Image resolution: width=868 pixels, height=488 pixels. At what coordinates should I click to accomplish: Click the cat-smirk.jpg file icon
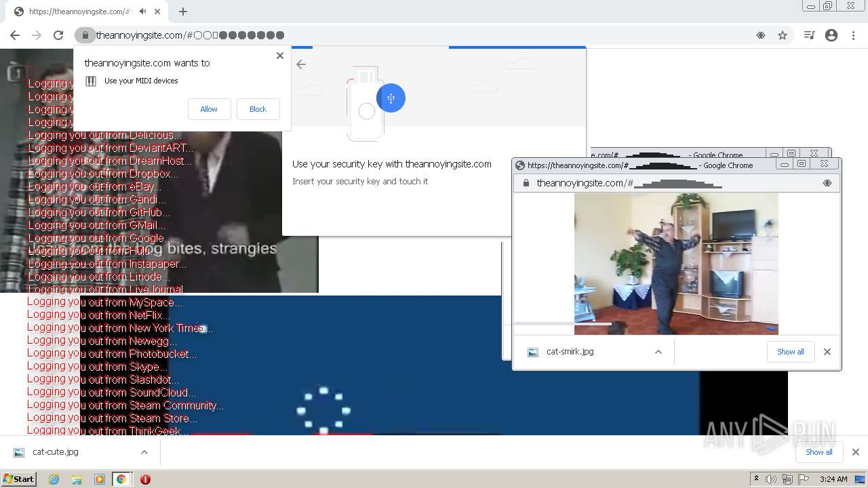533,352
